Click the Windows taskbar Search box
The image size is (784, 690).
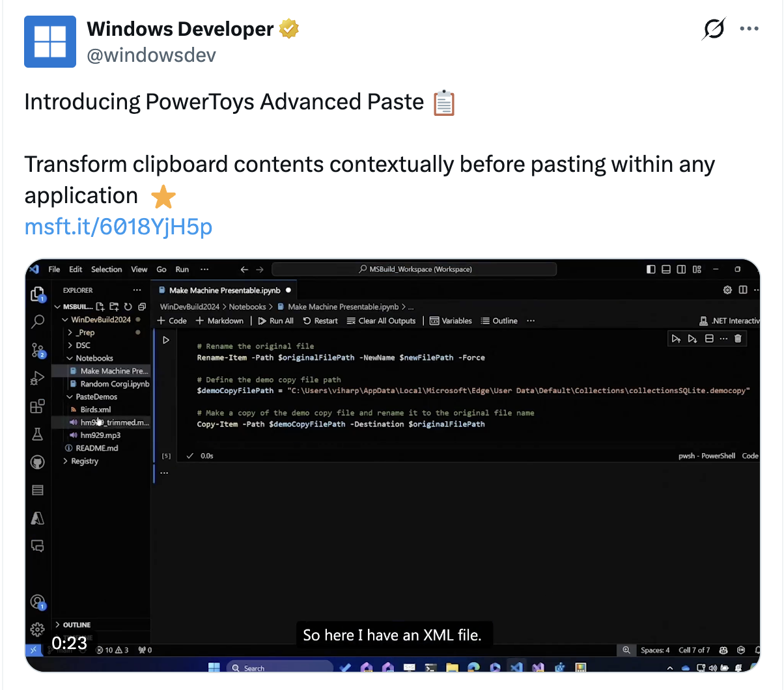pyautogui.click(x=280, y=668)
